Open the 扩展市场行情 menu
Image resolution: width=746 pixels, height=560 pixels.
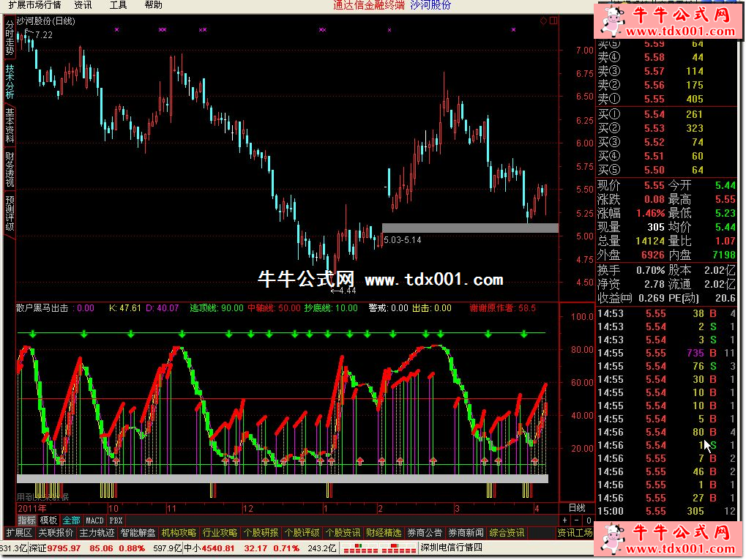[33, 5]
